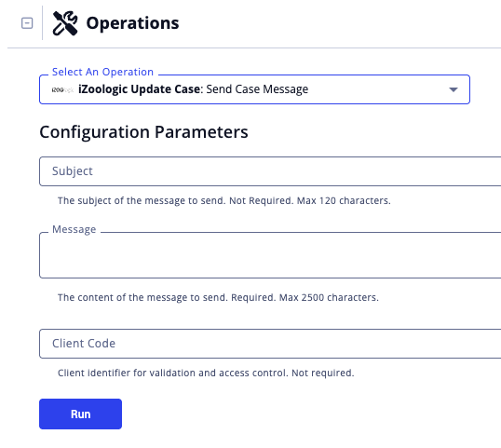Click the client identifier help text
The height and width of the screenshot is (448, 501).
click(206, 373)
